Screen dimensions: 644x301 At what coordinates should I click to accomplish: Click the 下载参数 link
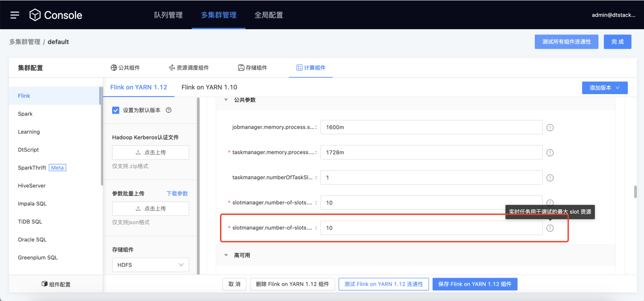[x=177, y=193]
